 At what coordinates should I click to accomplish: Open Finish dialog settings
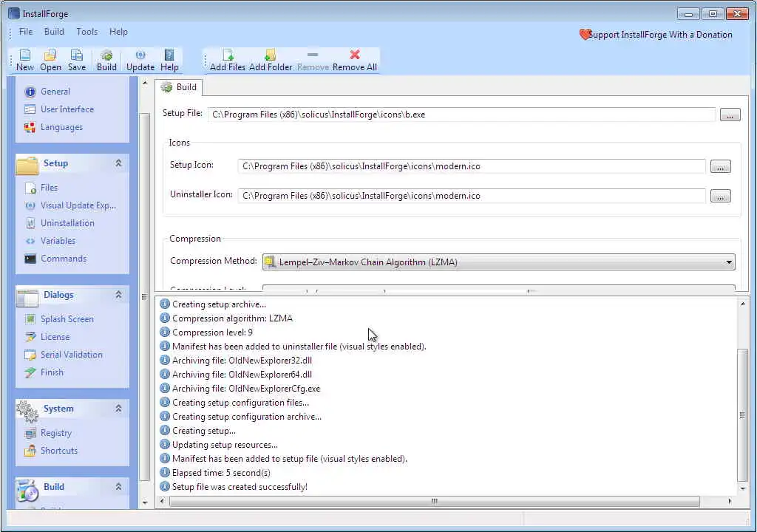click(x=44, y=372)
